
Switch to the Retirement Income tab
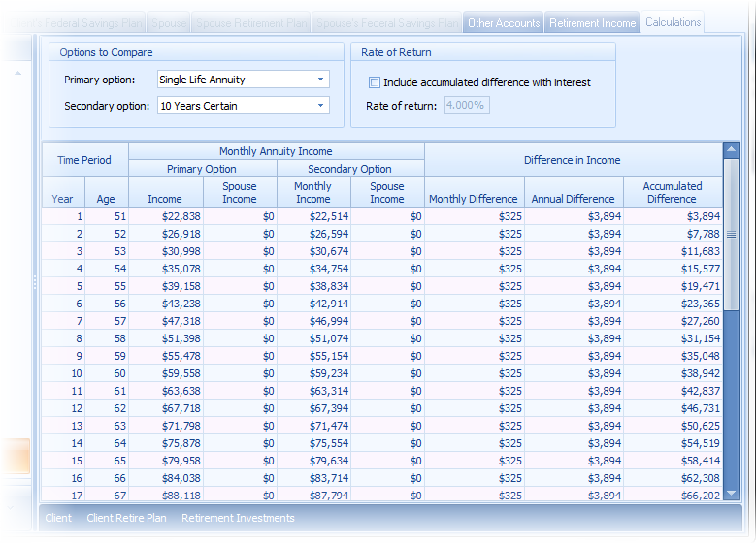[591, 23]
